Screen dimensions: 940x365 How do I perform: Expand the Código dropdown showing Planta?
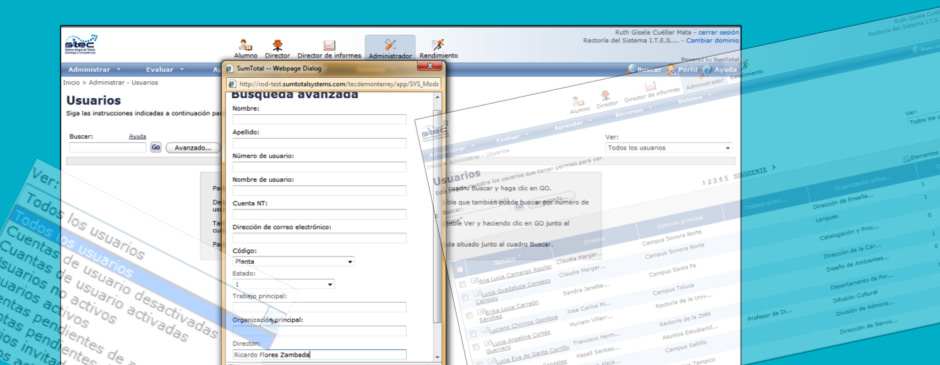click(x=293, y=262)
